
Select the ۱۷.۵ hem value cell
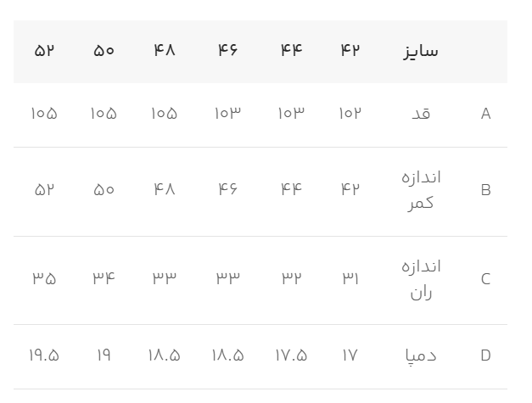pos(291,355)
